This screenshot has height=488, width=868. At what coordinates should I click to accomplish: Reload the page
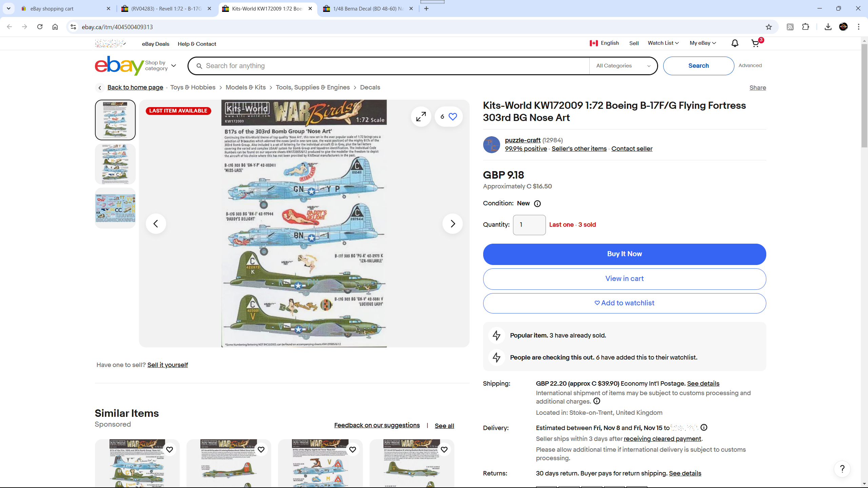coord(40,27)
